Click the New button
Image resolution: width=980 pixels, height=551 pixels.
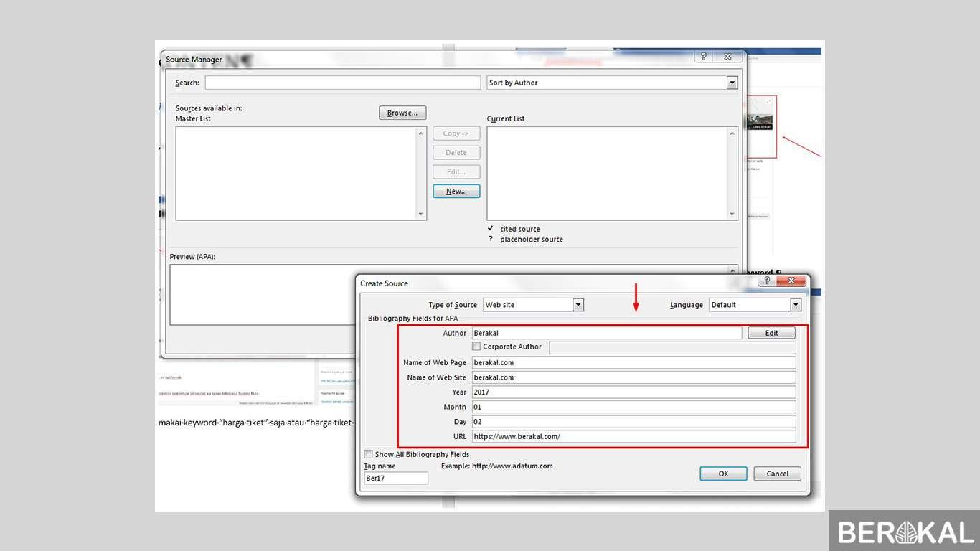tap(456, 191)
